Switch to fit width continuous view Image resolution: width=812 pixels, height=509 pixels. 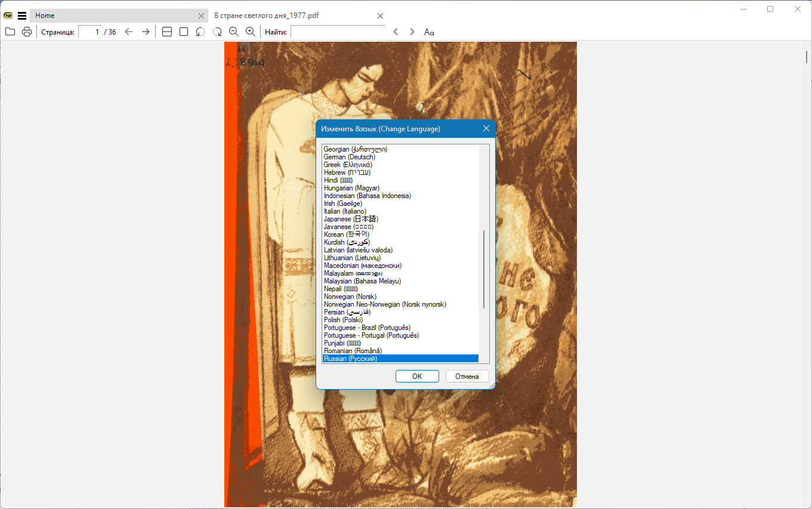pyautogui.click(x=167, y=32)
